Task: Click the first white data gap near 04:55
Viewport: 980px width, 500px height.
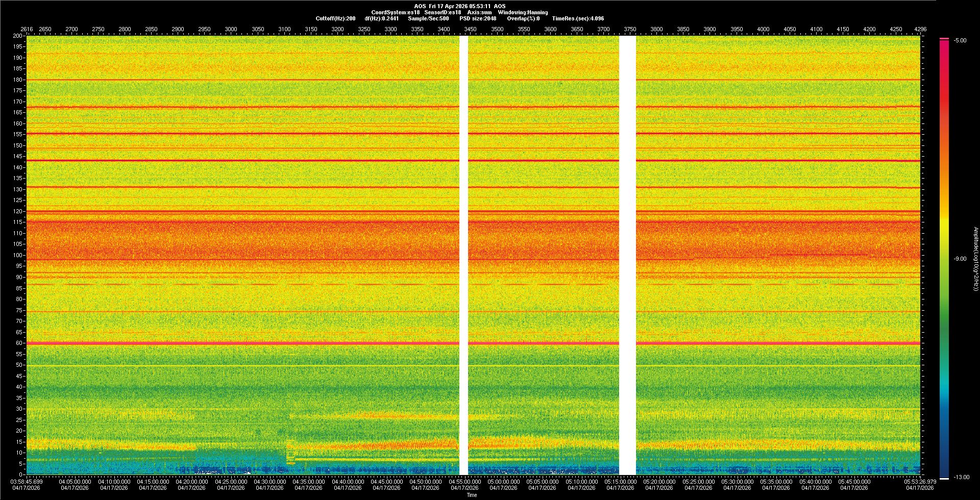Action: coord(463,255)
